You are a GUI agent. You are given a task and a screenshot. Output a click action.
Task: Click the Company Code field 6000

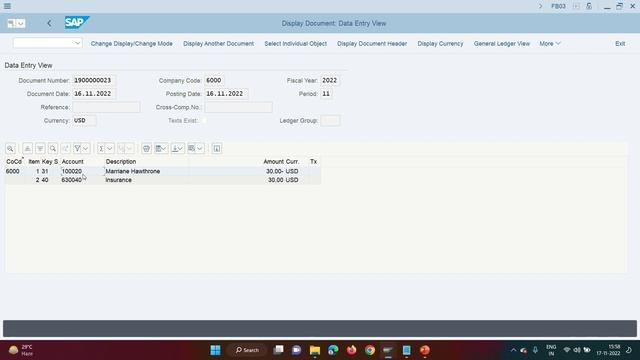214,80
